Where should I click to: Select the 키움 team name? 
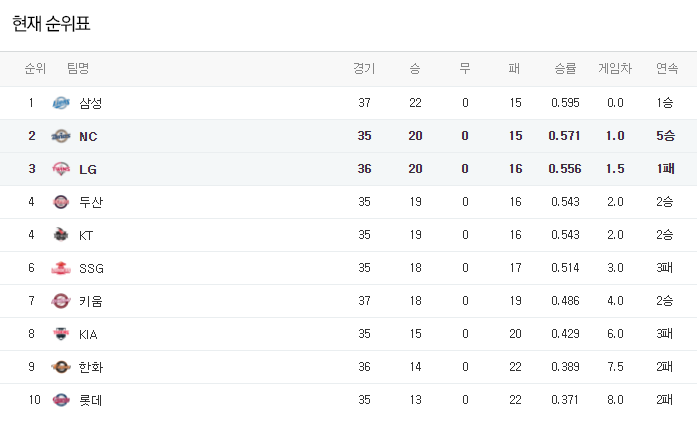point(91,301)
